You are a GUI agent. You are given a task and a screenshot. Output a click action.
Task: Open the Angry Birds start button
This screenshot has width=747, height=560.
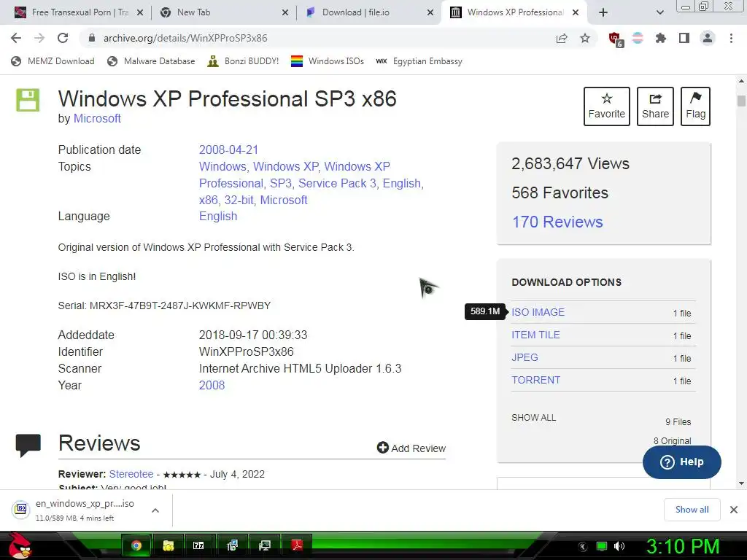(19, 545)
